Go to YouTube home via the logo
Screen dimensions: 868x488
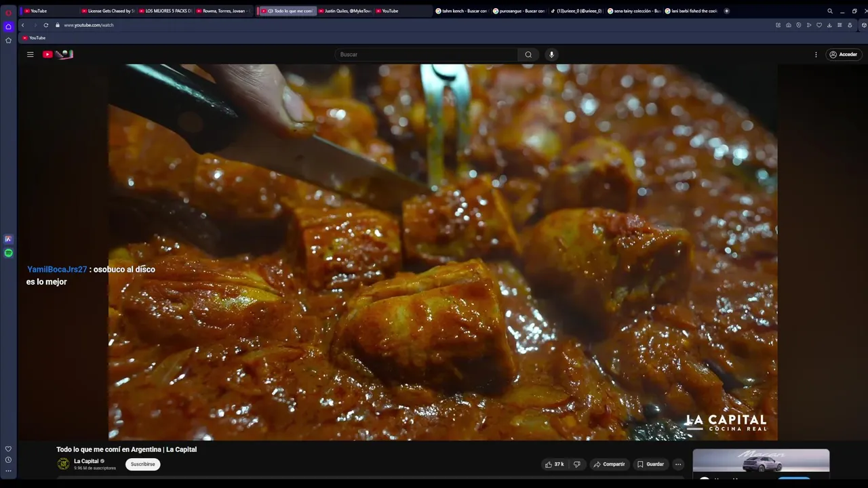(58, 54)
